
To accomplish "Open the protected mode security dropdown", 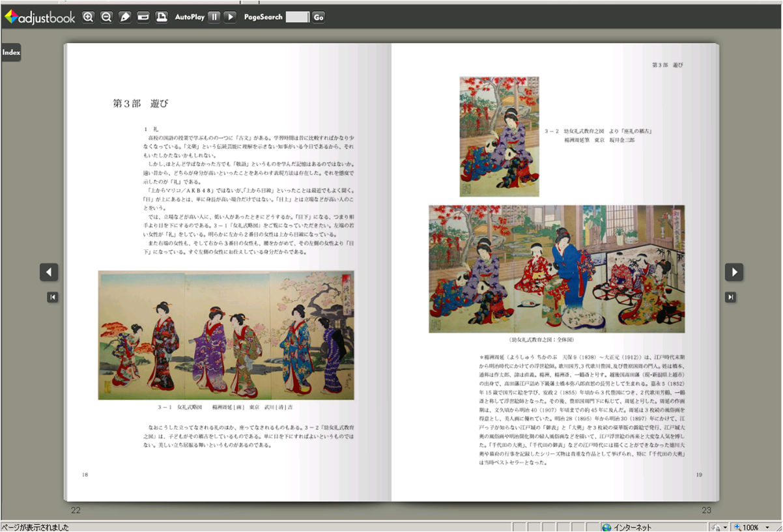I will pyautogui.click(x=719, y=527).
